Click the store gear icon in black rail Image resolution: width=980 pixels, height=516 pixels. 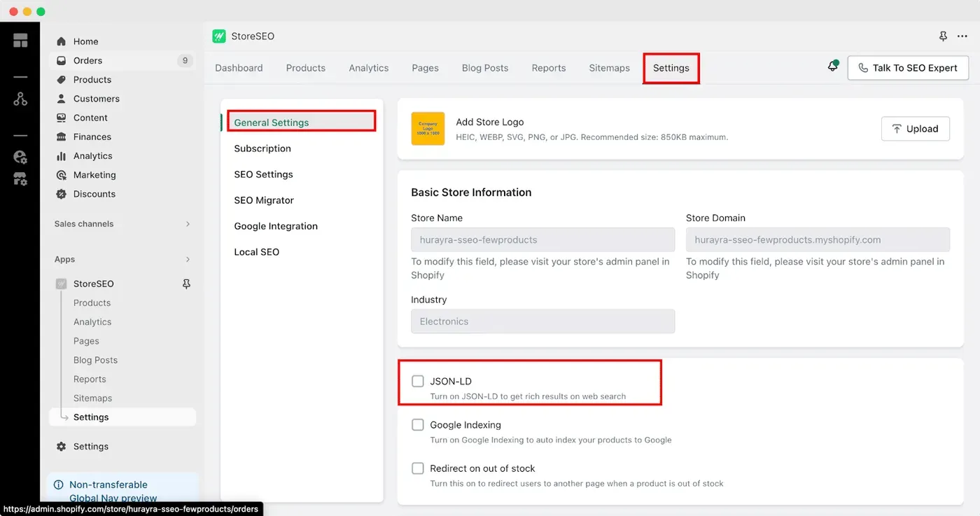click(x=20, y=179)
